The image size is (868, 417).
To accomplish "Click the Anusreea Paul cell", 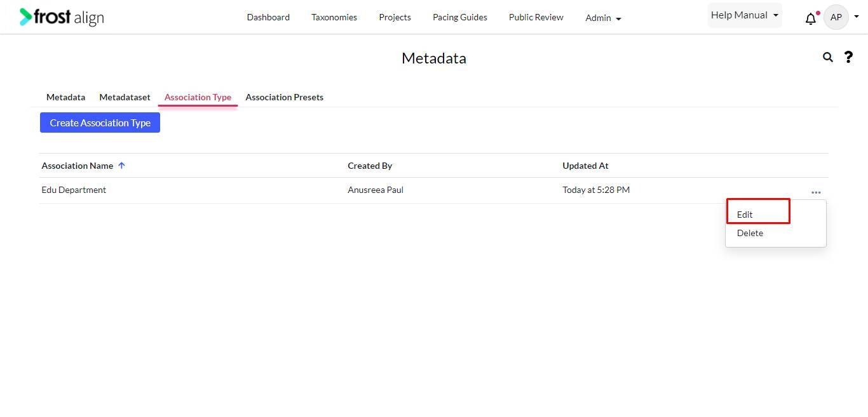I will [376, 190].
